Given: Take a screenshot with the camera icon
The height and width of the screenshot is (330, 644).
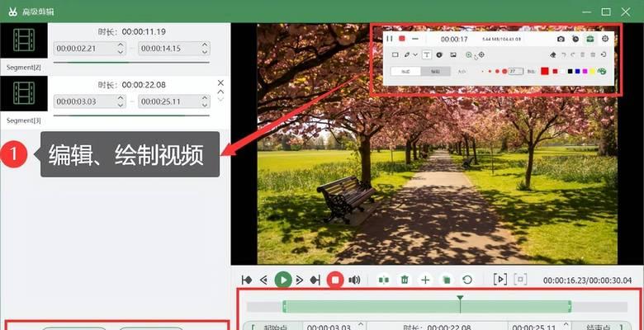Looking at the screenshot, I should (x=561, y=39).
